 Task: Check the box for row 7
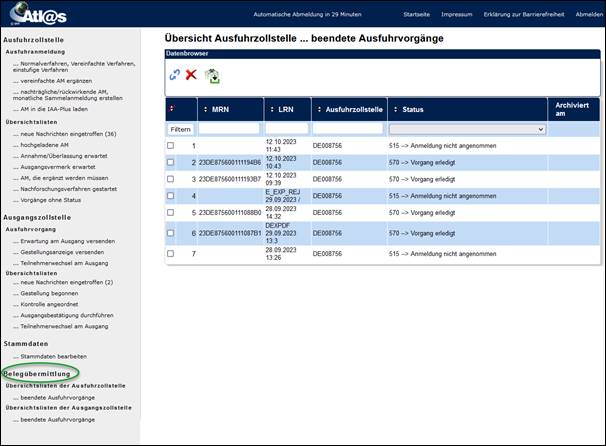point(171,254)
